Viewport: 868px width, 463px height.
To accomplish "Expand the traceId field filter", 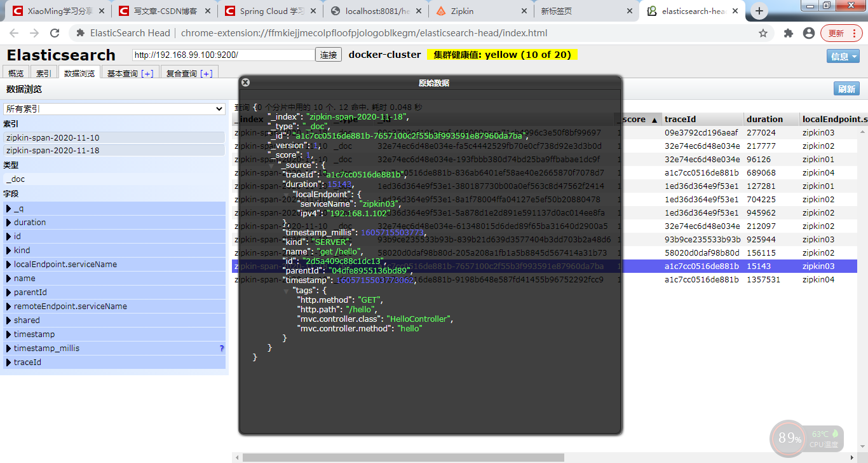I will click(114, 363).
